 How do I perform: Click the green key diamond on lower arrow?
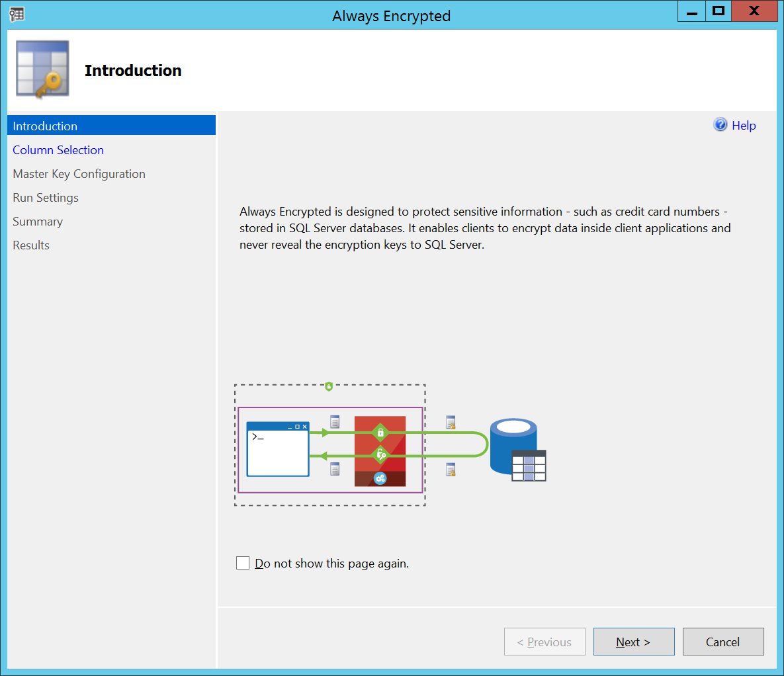point(380,455)
